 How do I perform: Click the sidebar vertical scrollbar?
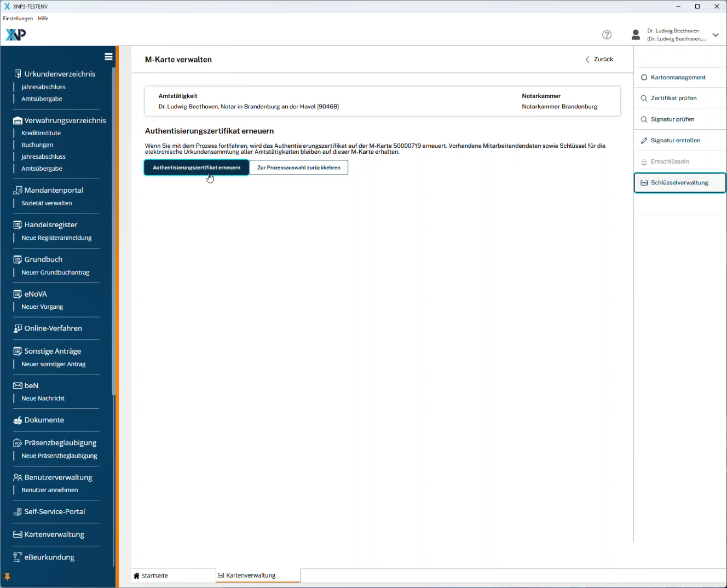(x=114, y=230)
